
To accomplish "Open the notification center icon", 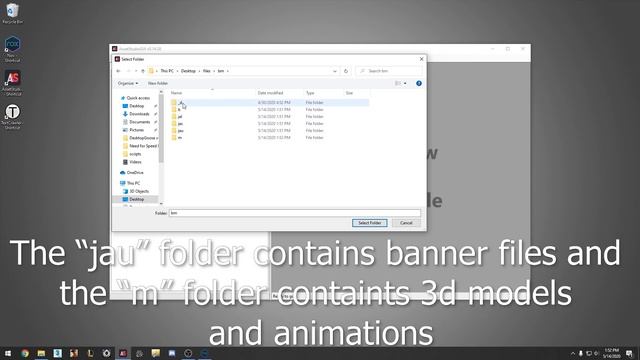I will click(x=630, y=353).
